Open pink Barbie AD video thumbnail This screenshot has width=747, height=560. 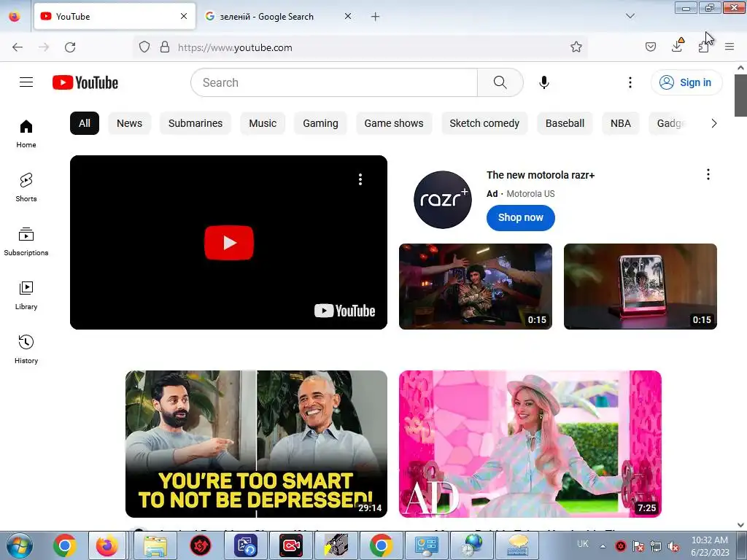click(530, 444)
